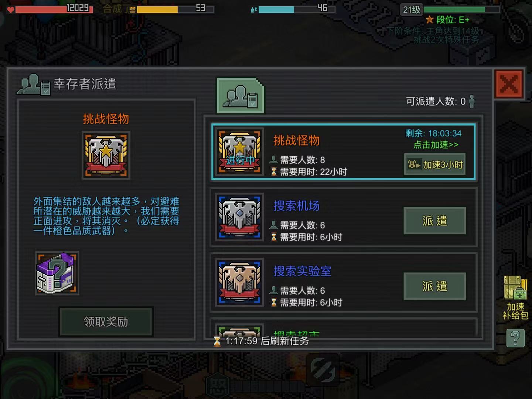Dispatch survivors to 搜索实验室
The height and width of the screenshot is (399, 532).
tap(435, 286)
